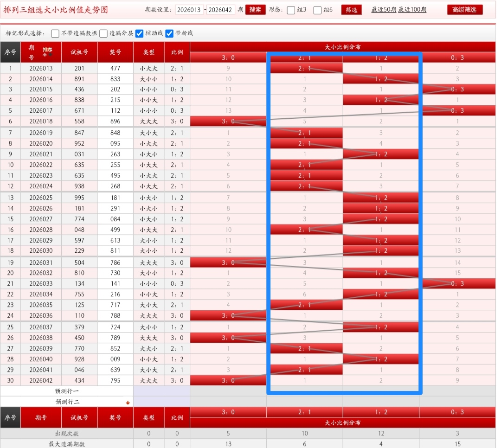Image resolution: width=501 pixels, height=448 pixels.
Task: Click the red 搜索 button
Action: [255, 10]
